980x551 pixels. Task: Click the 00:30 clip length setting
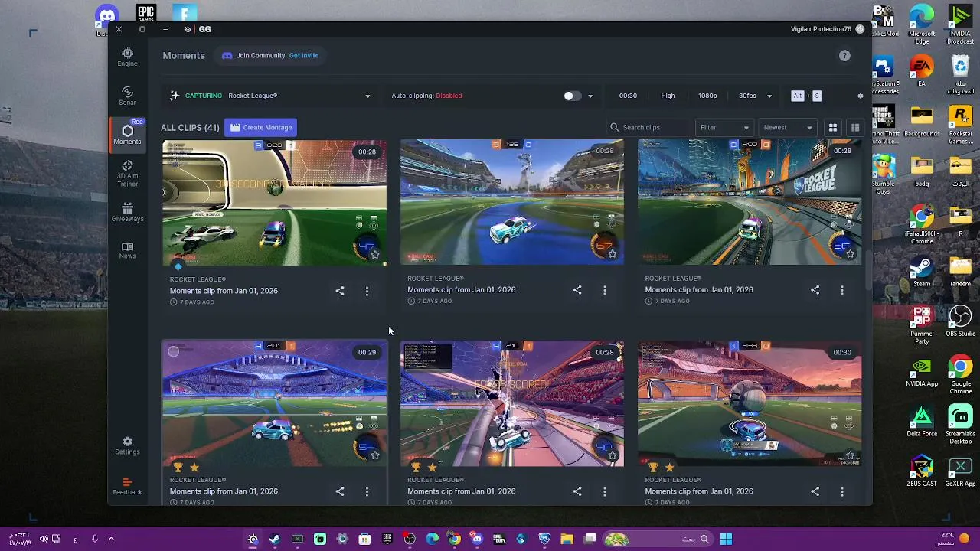tap(628, 96)
